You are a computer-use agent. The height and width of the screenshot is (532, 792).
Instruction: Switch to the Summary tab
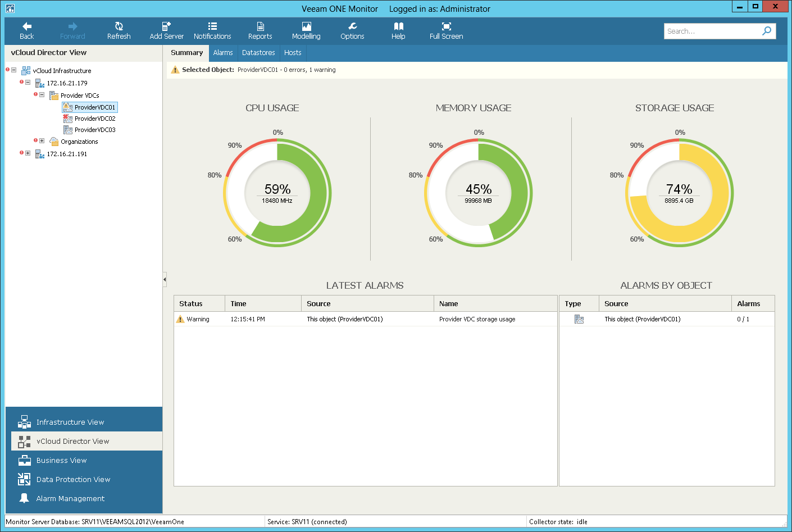pos(186,53)
